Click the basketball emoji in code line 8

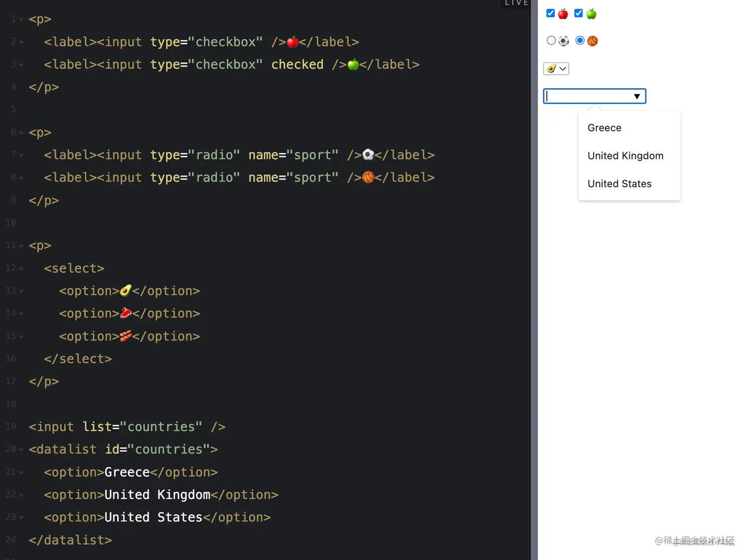368,177
